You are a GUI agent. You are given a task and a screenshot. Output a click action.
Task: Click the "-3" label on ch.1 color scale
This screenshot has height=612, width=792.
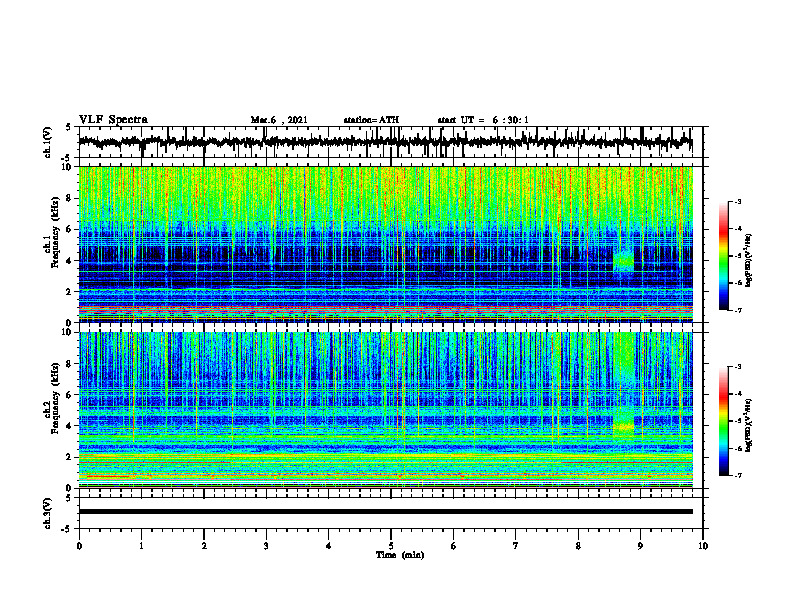coord(738,201)
